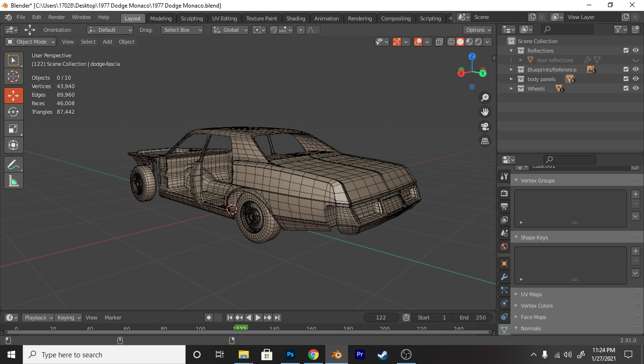The image size is (644, 364).
Task: Toggle the camera view icon
Action: (x=485, y=127)
